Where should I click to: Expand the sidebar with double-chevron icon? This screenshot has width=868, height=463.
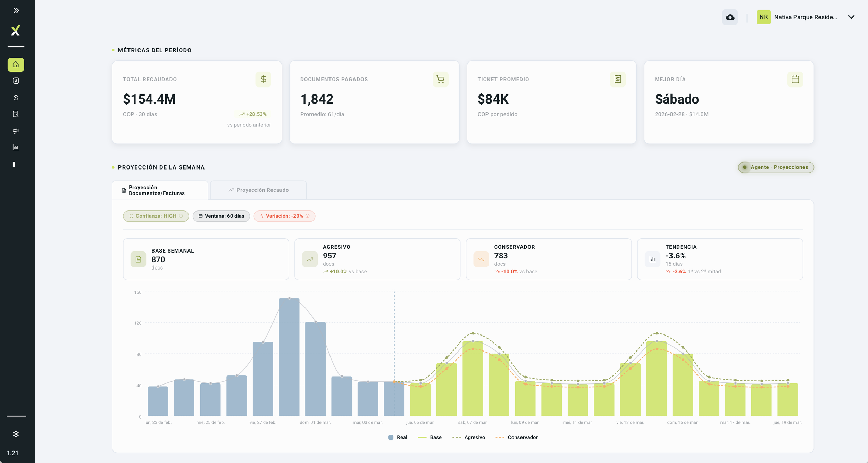pyautogui.click(x=16, y=10)
